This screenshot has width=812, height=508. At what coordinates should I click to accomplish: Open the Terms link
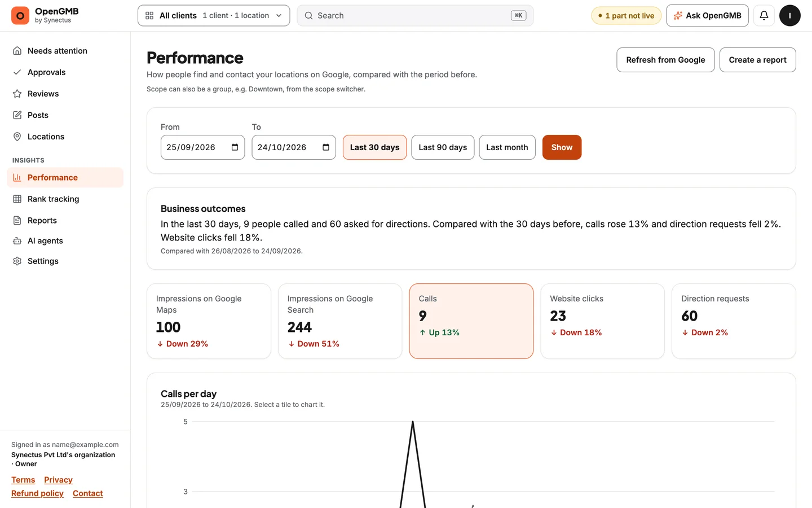pyautogui.click(x=23, y=480)
